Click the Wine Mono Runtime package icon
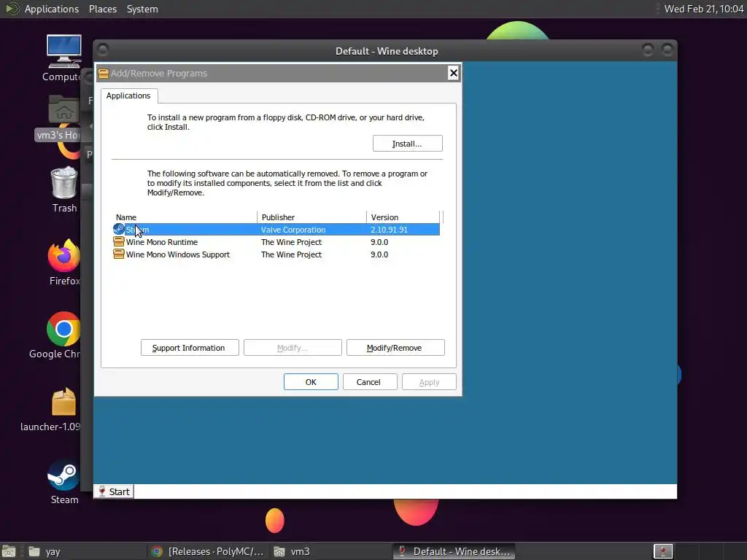 pos(119,242)
